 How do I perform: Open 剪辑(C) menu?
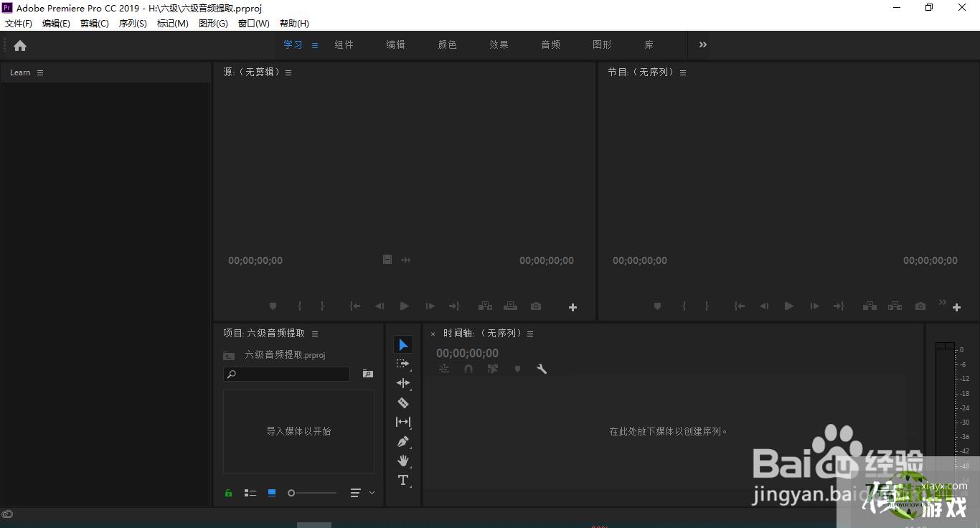pyautogui.click(x=95, y=24)
